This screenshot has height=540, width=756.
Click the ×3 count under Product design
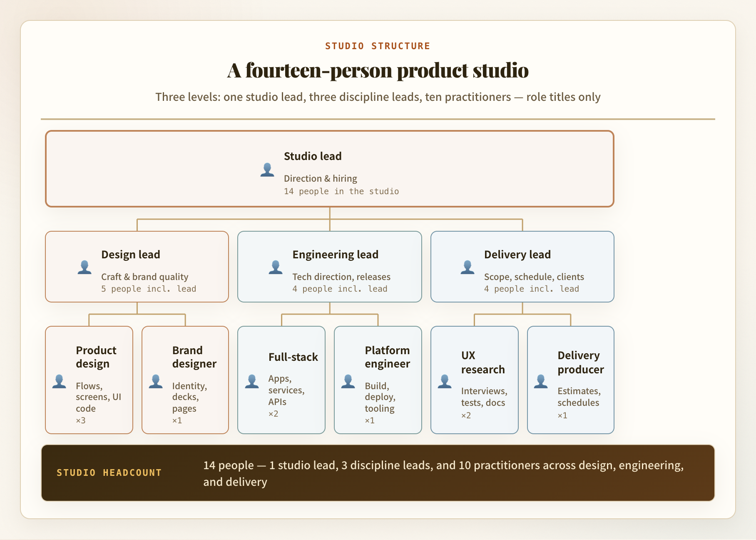(x=81, y=420)
